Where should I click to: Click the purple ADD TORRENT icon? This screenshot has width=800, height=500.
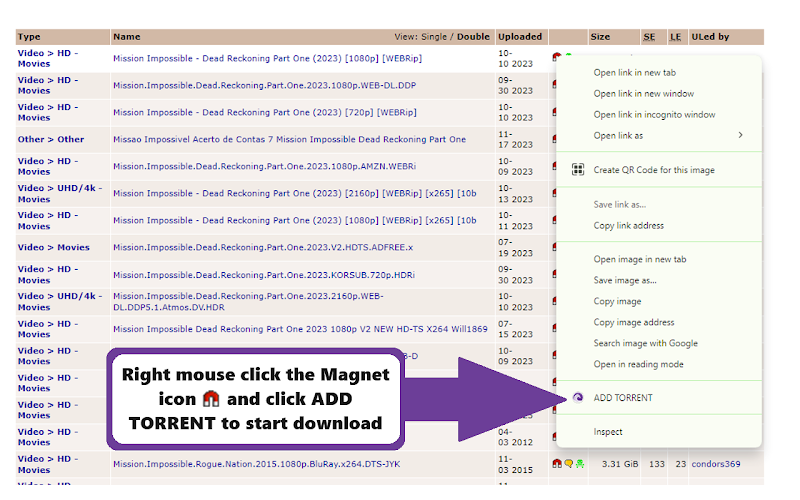(x=578, y=397)
